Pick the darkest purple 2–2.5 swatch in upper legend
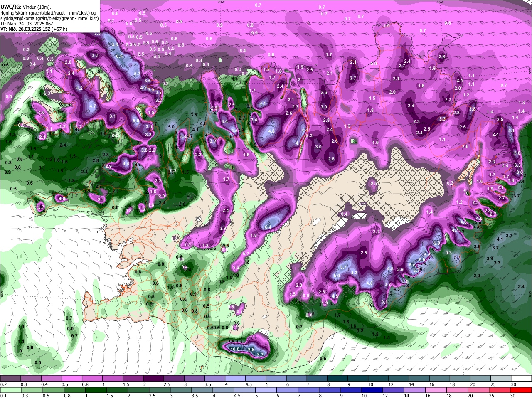532x399 pixels. (153, 379)
